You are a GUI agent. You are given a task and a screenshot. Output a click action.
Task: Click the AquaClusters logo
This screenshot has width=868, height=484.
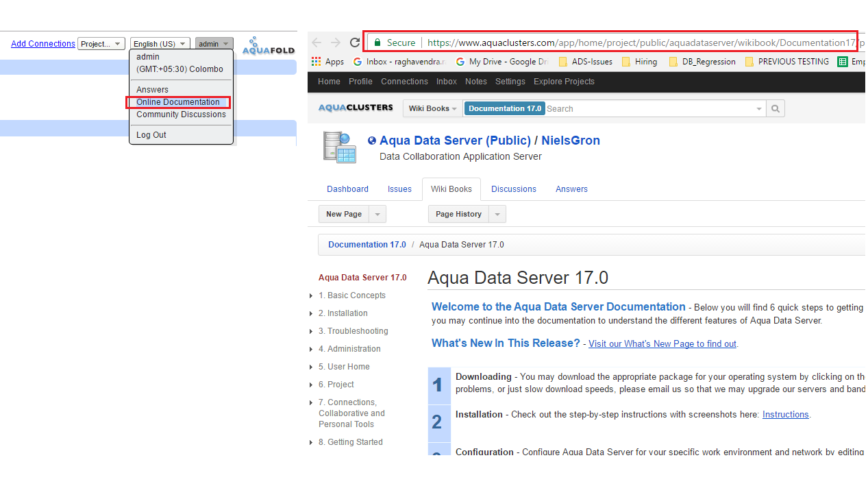pos(356,108)
